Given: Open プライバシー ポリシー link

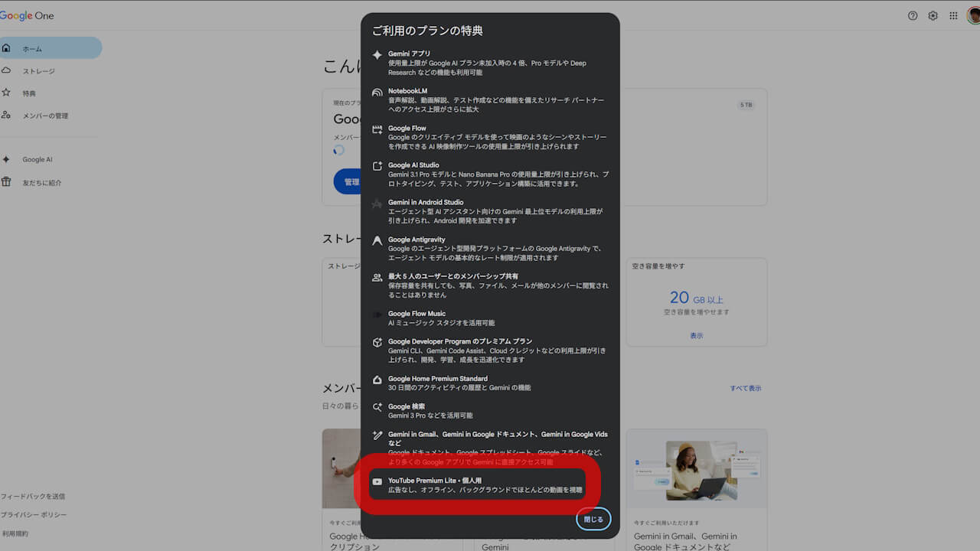Looking at the screenshot, I should 34,515.
